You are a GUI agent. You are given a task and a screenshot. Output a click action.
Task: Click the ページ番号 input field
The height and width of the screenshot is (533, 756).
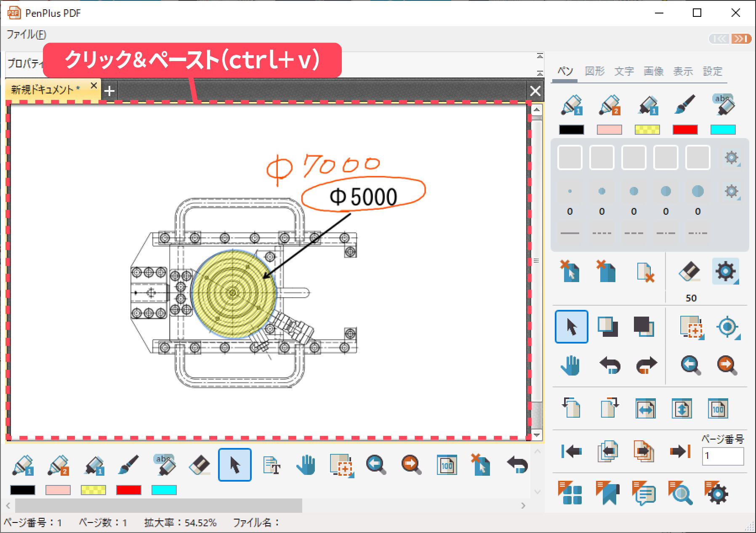(x=722, y=456)
